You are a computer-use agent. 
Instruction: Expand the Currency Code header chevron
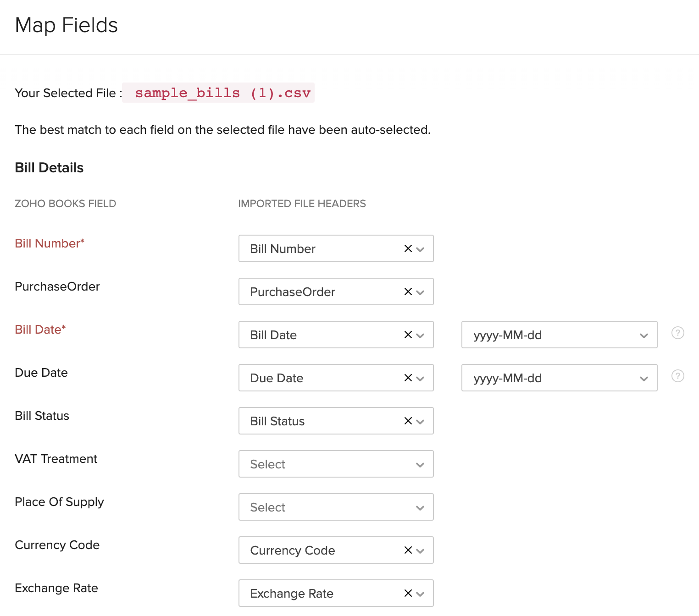click(419, 550)
